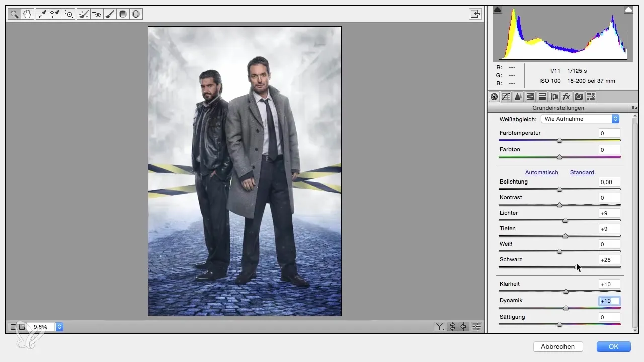Click the Tiefen value field
This screenshot has width=644, height=362.
click(x=609, y=229)
